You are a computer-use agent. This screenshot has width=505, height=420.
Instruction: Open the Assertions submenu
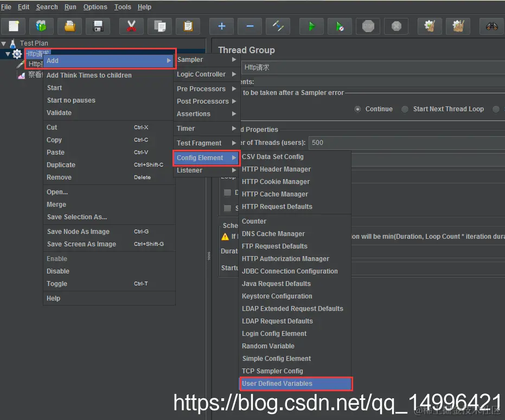click(x=207, y=114)
